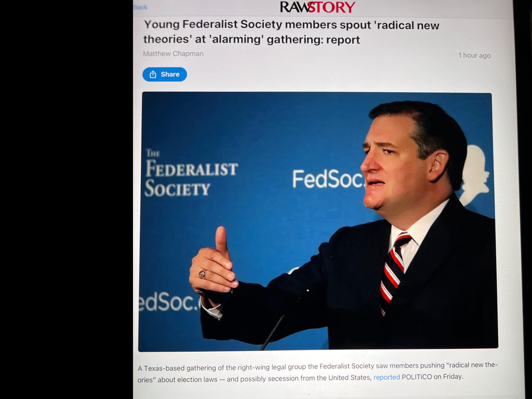The height and width of the screenshot is (399, 532).
Task: Open the main article photo
Action: point(318,221)
